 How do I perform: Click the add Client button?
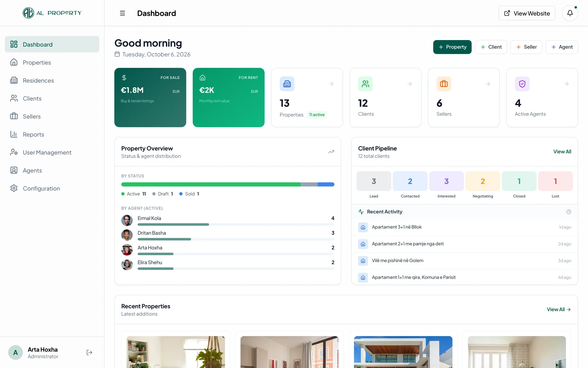tap(491, 47)
